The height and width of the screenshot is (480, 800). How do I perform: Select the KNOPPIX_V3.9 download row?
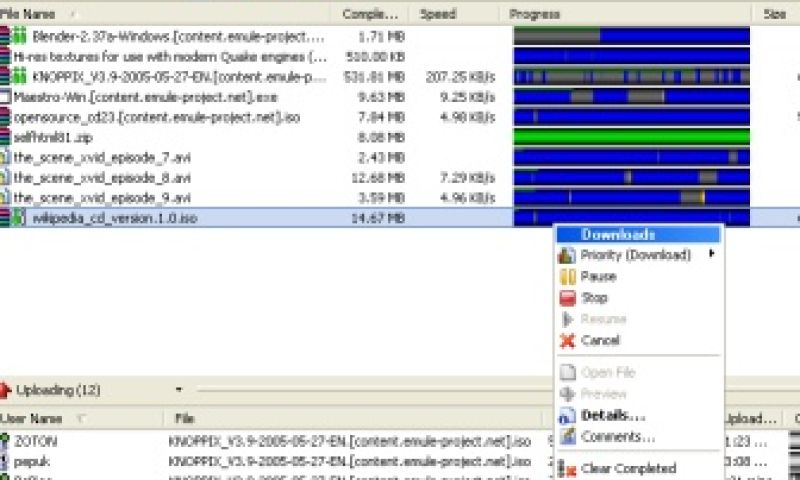[178, 77]
